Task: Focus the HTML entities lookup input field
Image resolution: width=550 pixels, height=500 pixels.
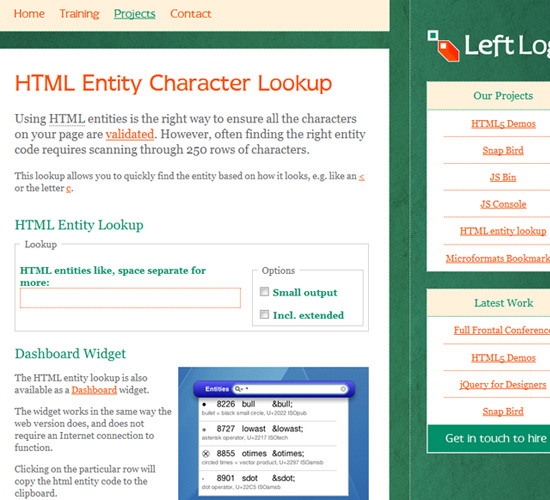Action: pos(130,298)
